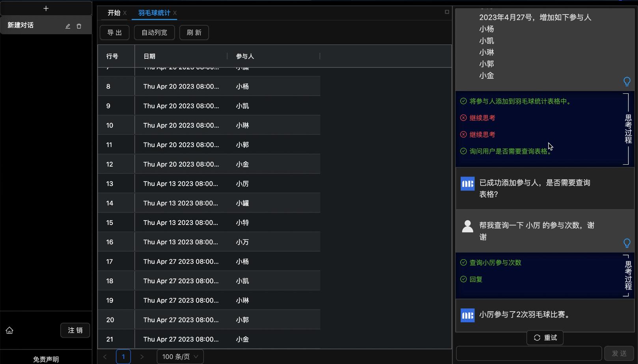
Task: Click the edit pencil icon beside 新建对话
Action: coord(68,26)
